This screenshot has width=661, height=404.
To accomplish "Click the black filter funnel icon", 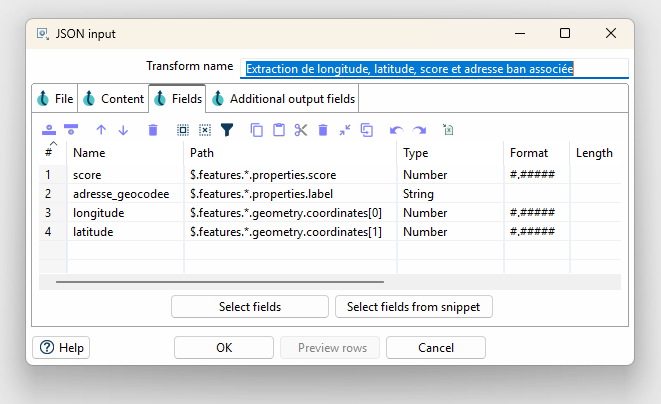I will pos(227,130).
